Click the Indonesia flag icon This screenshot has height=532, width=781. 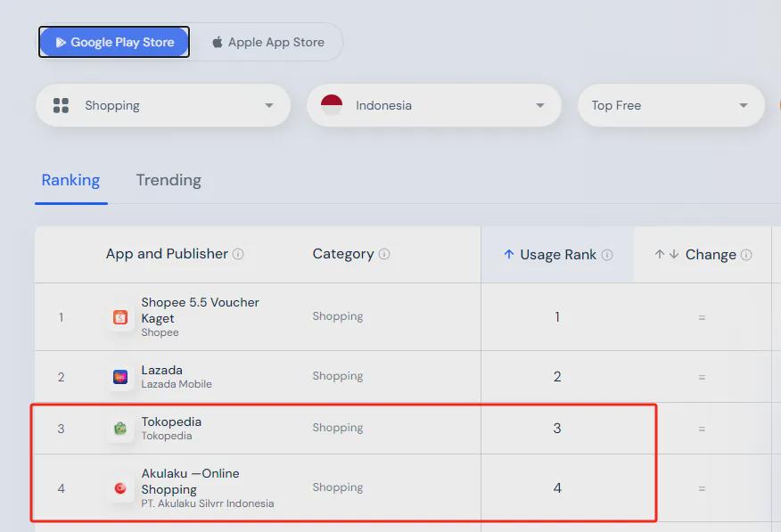coord(332,105)
